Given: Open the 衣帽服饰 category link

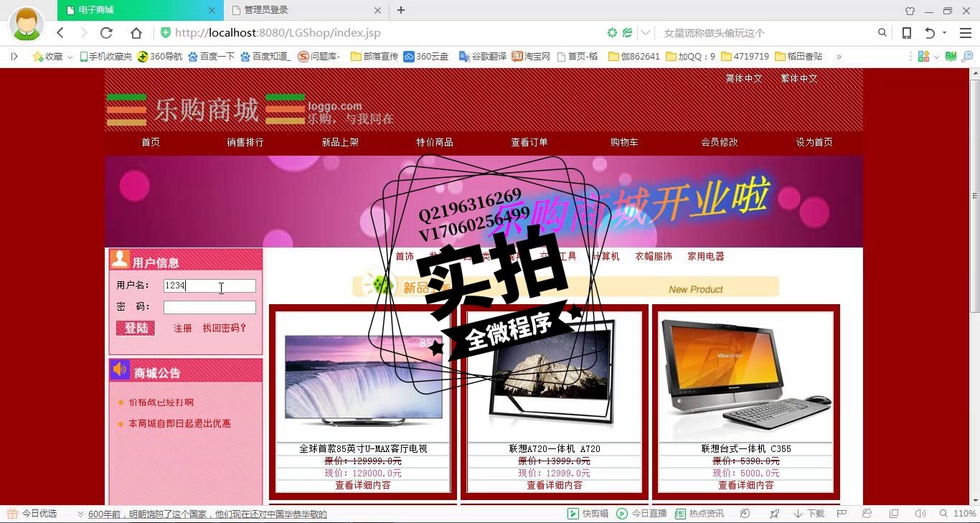Looking at the screenshot, I should (654, 256).
